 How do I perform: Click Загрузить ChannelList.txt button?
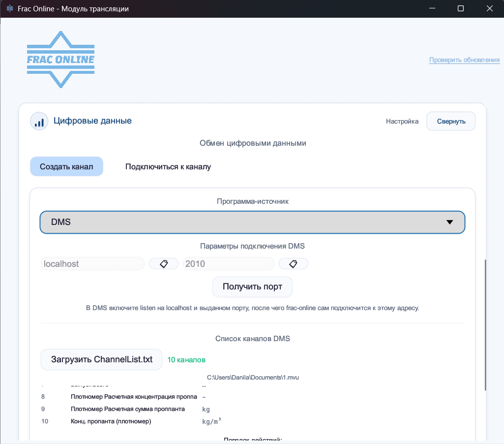101,359
